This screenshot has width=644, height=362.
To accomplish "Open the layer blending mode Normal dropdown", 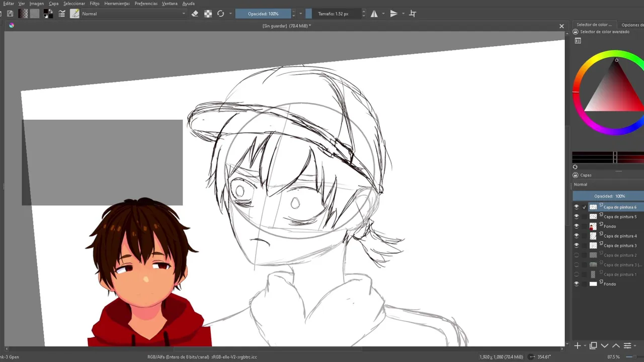I will tap(608, 185).
